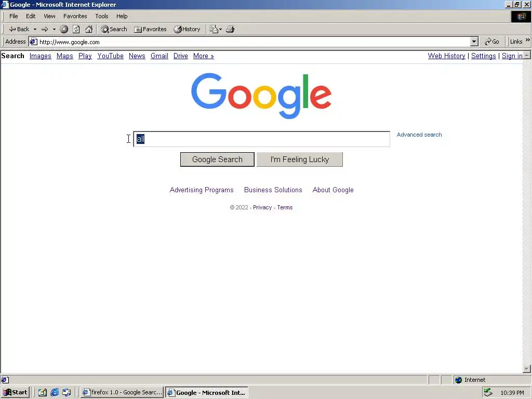This screenshot has width=532, height=399.
Task: Open the View menu
Action: click(49, 16)
